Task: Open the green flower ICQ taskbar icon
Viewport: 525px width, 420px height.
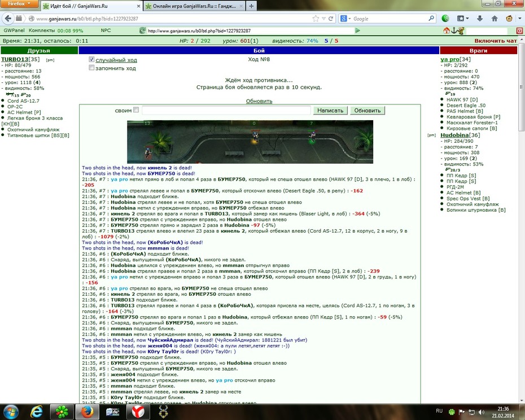Action: click(x=62, y=412)
